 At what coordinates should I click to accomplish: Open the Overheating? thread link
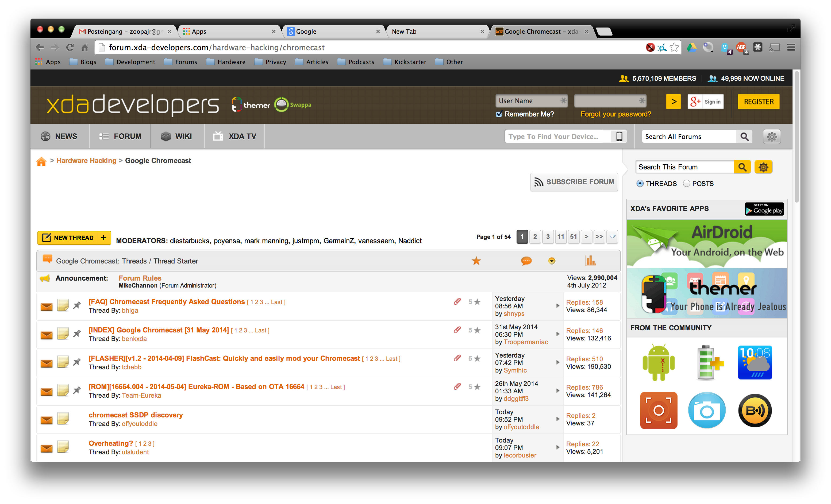111,443
